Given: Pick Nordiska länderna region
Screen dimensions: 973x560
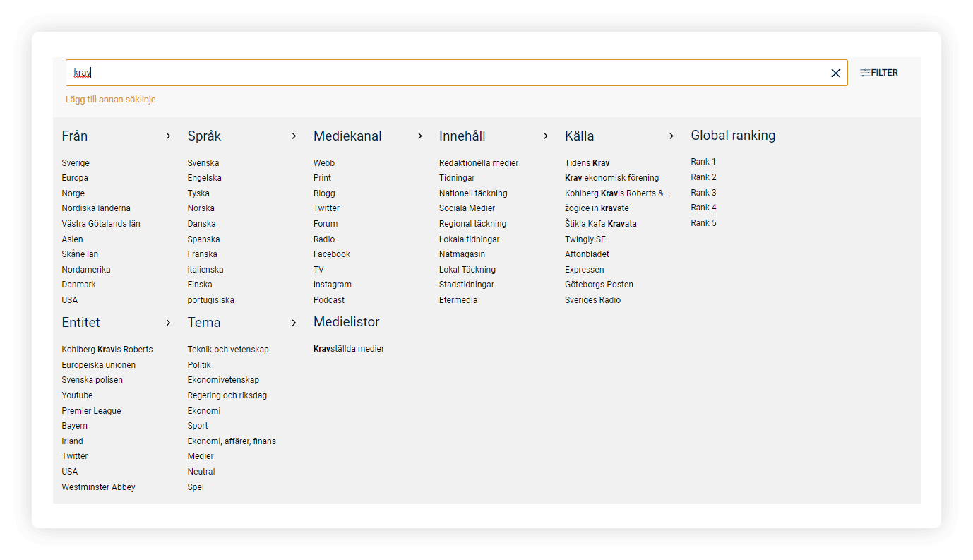Looking at the screenshot, I should coord(96,208).
